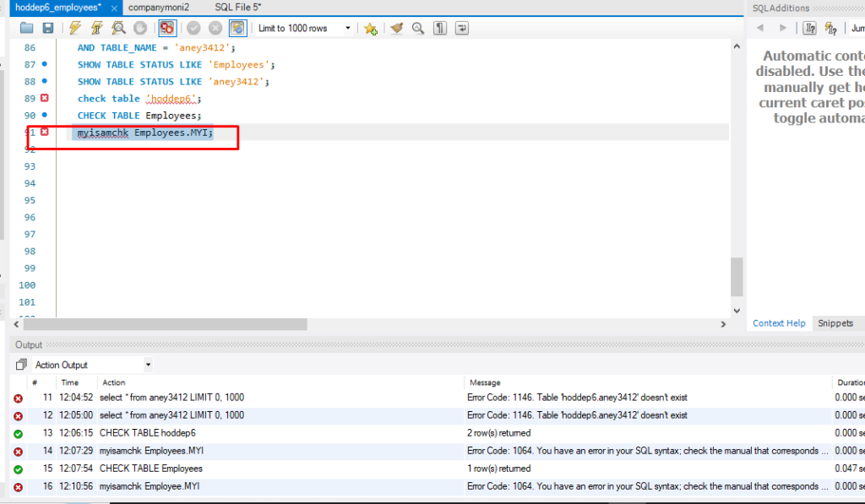
Task: Click the Time column header in the output
Action: (69, 382)
